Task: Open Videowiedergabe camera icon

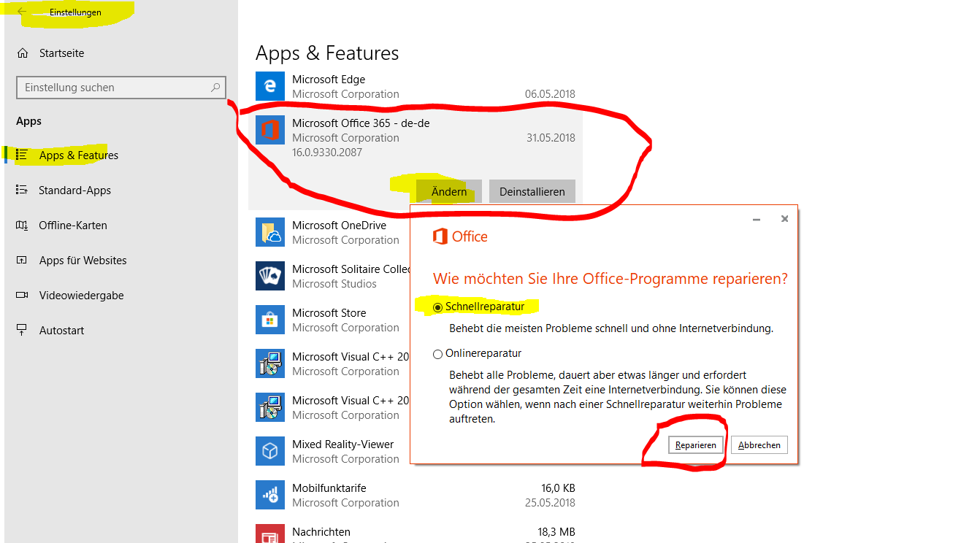Action: 22,296
